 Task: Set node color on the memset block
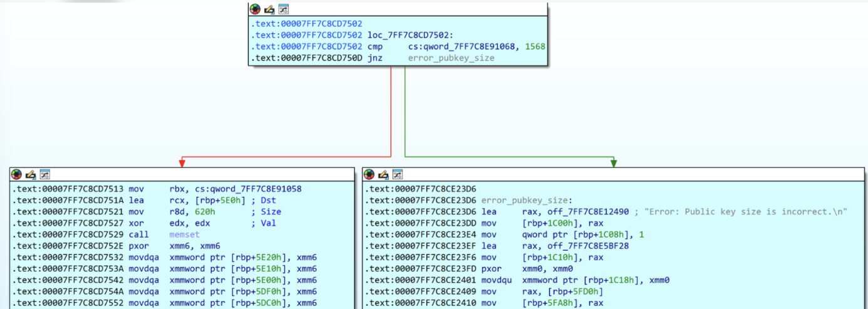click(16, 174)
